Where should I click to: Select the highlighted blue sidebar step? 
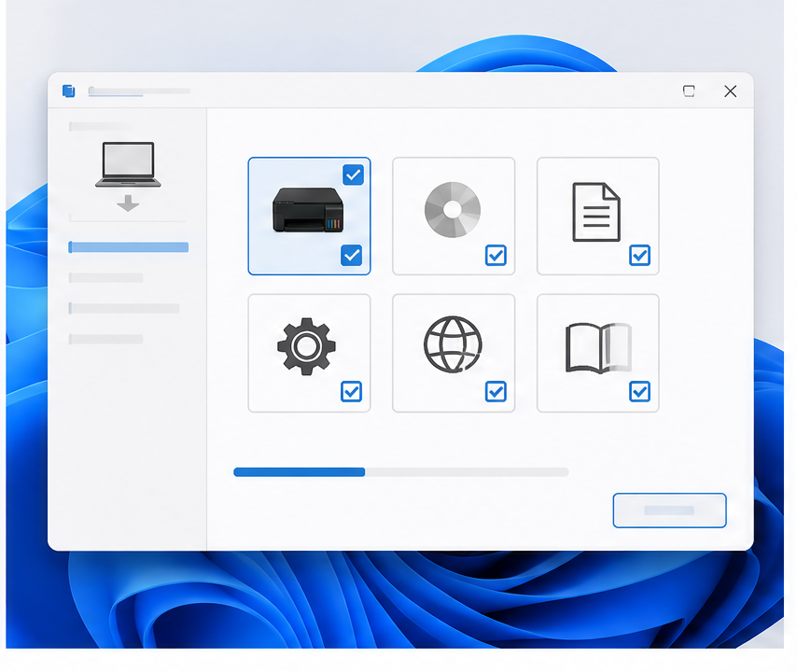(129, 247)
